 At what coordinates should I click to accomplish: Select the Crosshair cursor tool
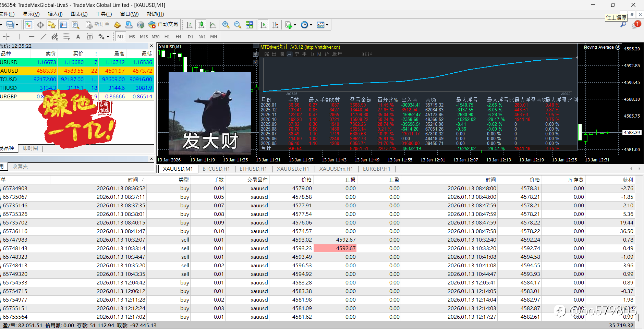point(6,37)
